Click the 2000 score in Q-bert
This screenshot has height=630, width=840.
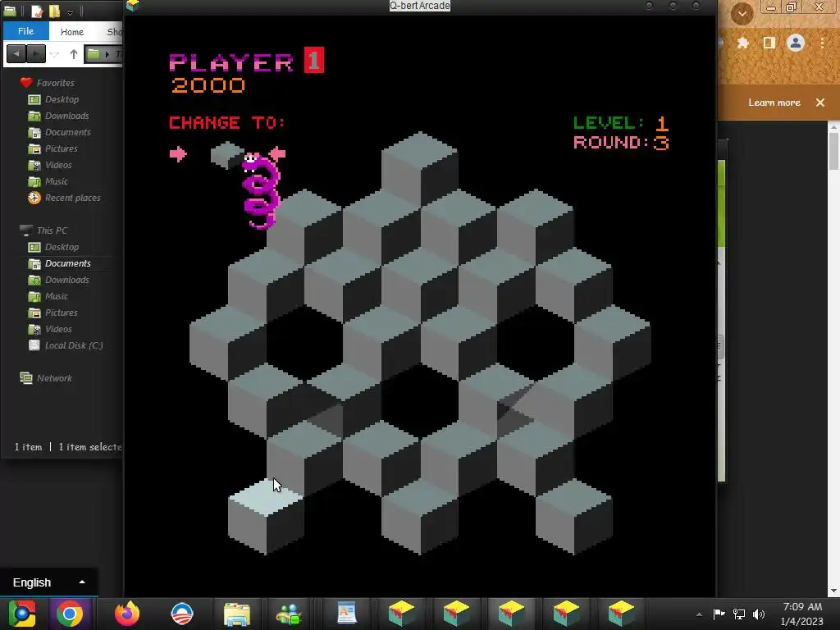coord(208,85)
